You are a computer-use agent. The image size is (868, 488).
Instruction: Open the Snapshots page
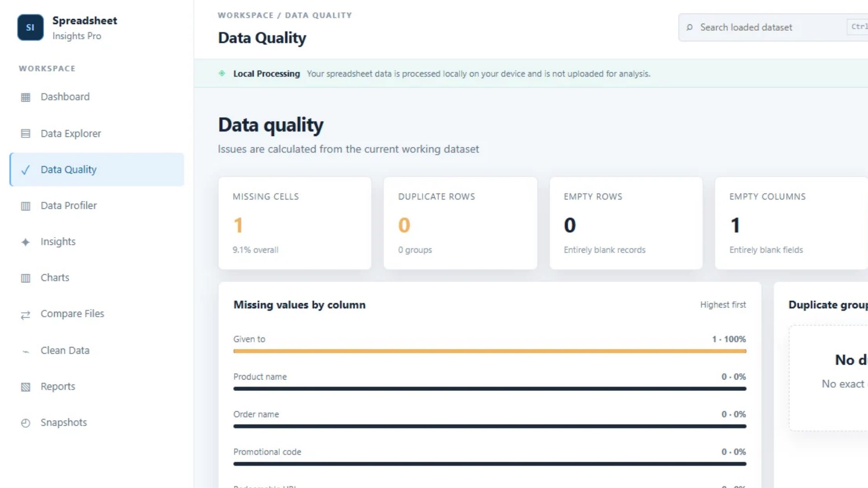click(97, 422)
